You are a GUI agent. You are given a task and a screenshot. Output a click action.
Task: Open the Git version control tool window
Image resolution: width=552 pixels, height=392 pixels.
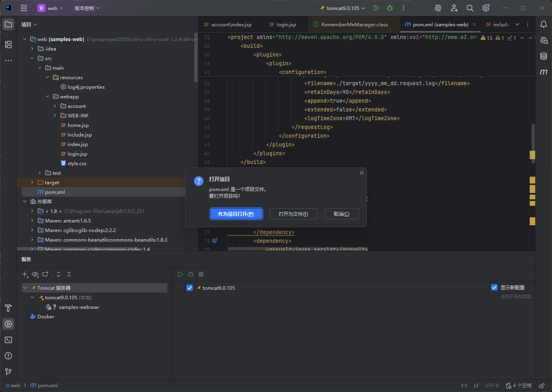pyautogui.click(x=8, y=372)
